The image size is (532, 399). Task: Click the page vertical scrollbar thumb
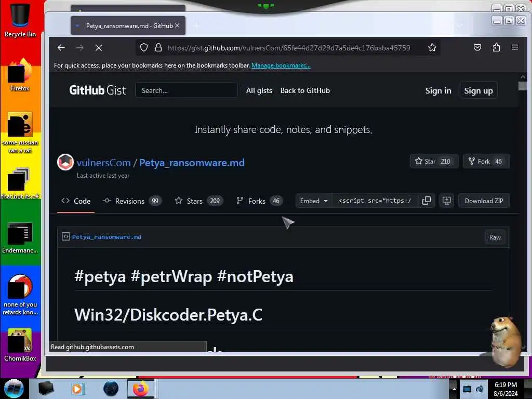coord(523,86)
